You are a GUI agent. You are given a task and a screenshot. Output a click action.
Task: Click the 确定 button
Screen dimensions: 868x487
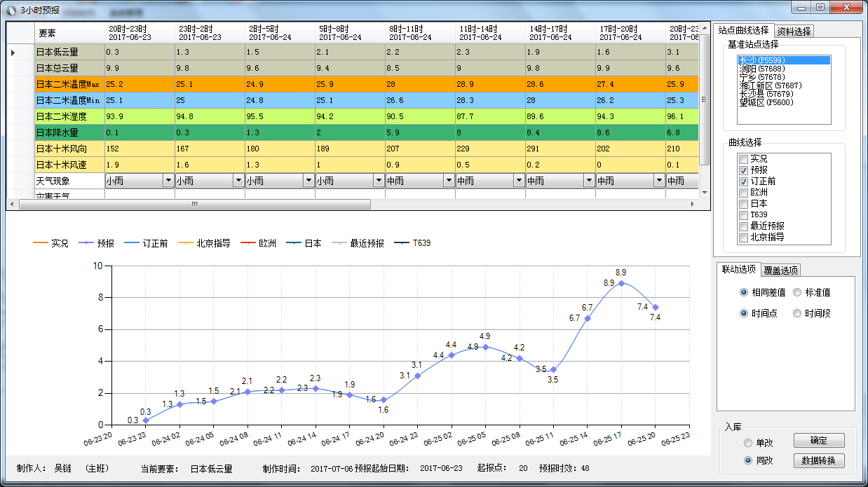(x=818, y=441)
